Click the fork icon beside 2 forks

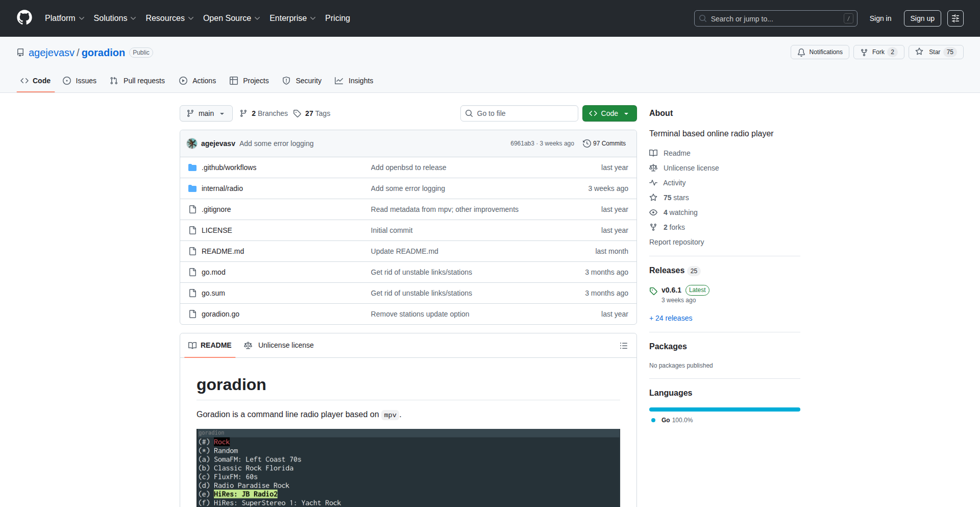coord(653,227)
